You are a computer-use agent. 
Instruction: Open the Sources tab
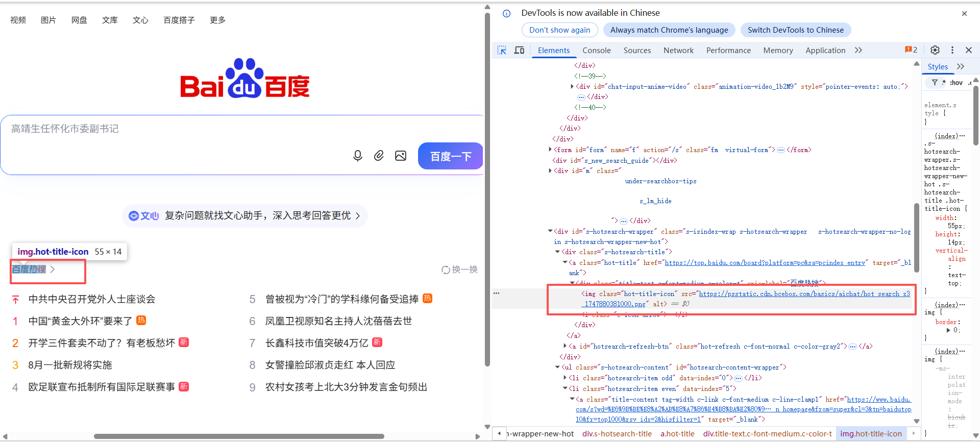click(x=637, y=50)
